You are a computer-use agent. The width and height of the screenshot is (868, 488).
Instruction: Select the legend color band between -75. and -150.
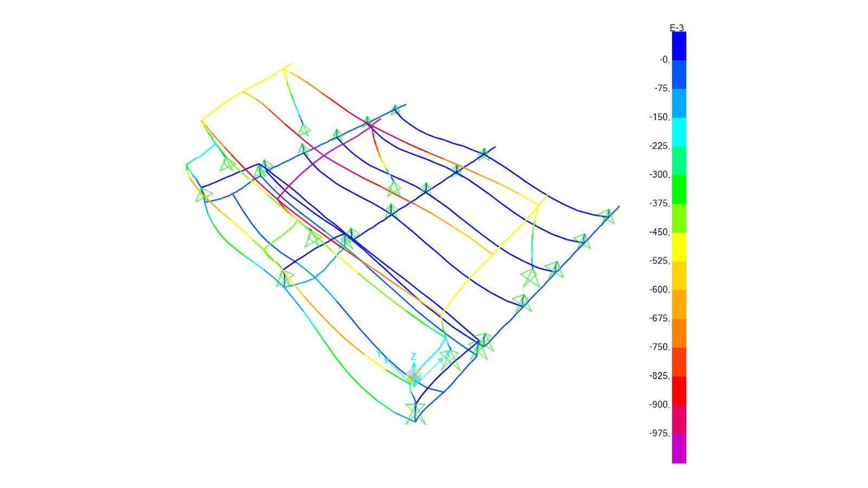[x=679, y=103]
